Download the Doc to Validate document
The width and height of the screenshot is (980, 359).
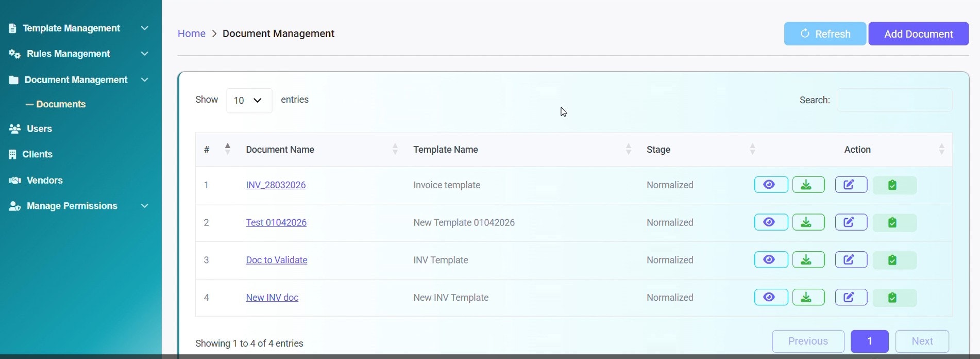pos(808,260)
